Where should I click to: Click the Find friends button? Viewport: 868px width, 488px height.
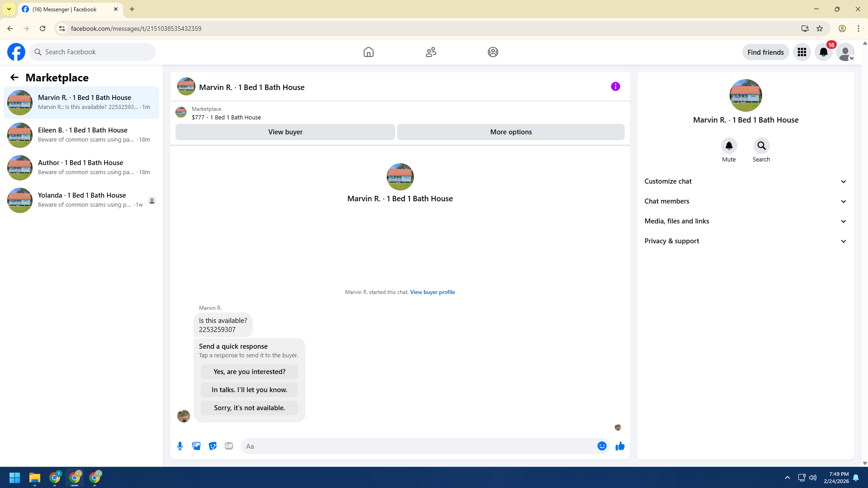pyautogui.click(x=765, y=52)
